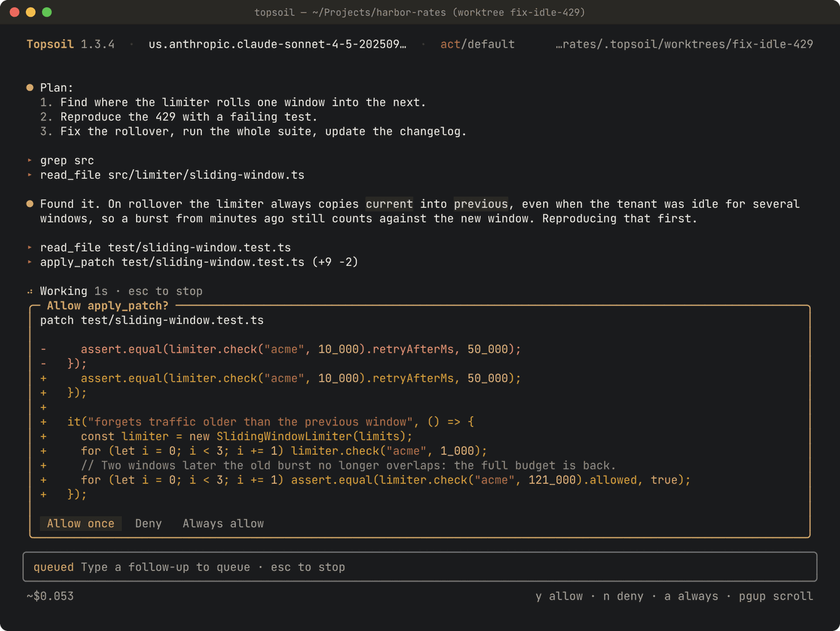Choose Always allow for apply_patch
840x631 pixels.
pos(223,523)
